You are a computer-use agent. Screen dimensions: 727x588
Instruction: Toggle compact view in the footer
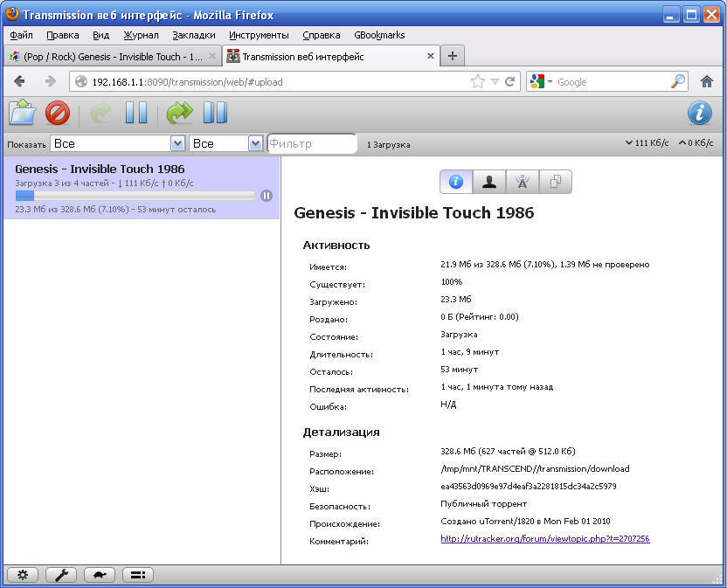(138, 575)
